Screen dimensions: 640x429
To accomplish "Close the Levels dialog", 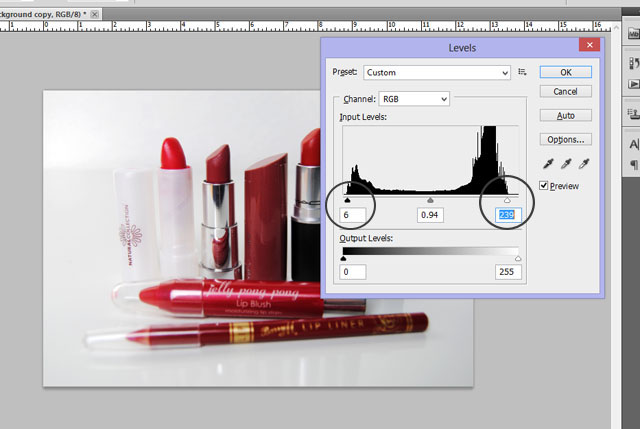I will click(x=589, y=45).
